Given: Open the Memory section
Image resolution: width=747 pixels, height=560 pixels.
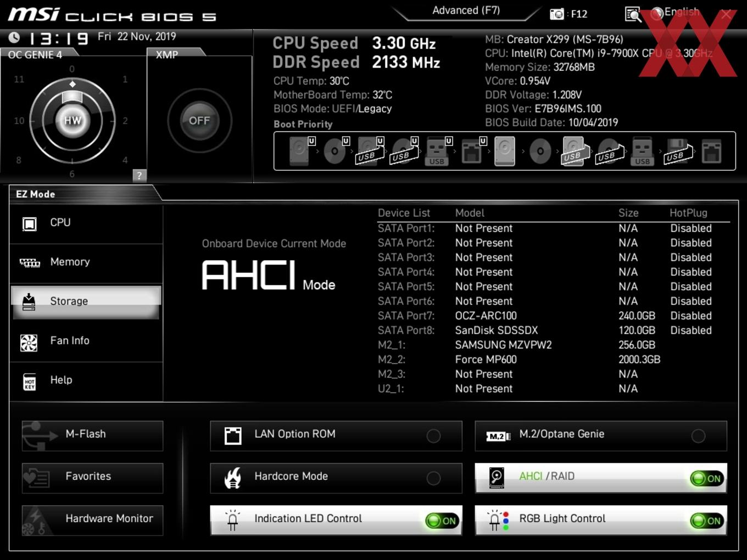Looking at the screenshot, I should pos(86,262).
